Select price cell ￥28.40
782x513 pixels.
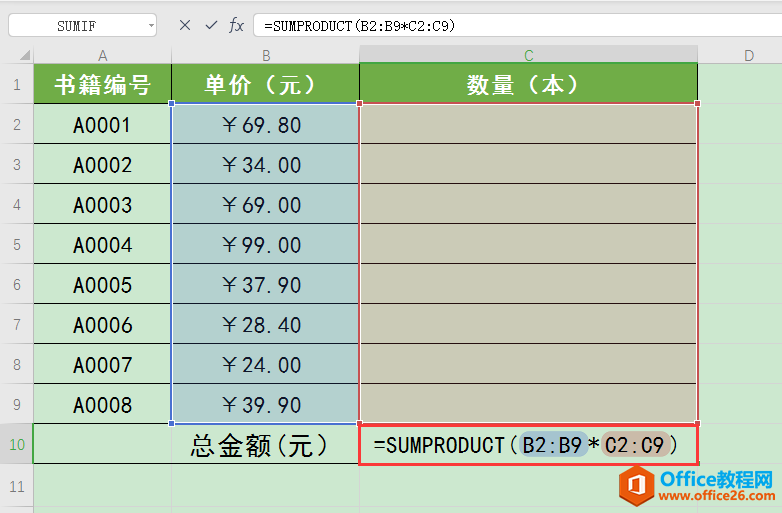click(x=265, y=325)
